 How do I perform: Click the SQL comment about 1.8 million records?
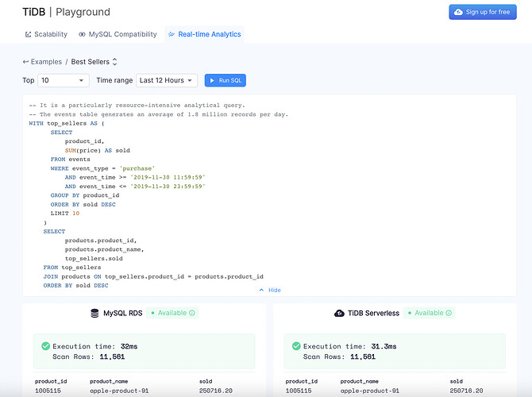[159, 114]
